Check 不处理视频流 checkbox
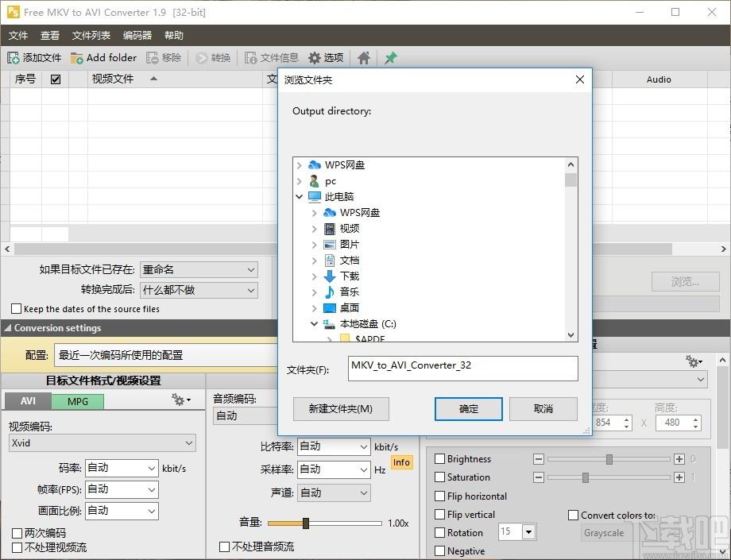Screen dimensions: 731x560 pos(17,547)
